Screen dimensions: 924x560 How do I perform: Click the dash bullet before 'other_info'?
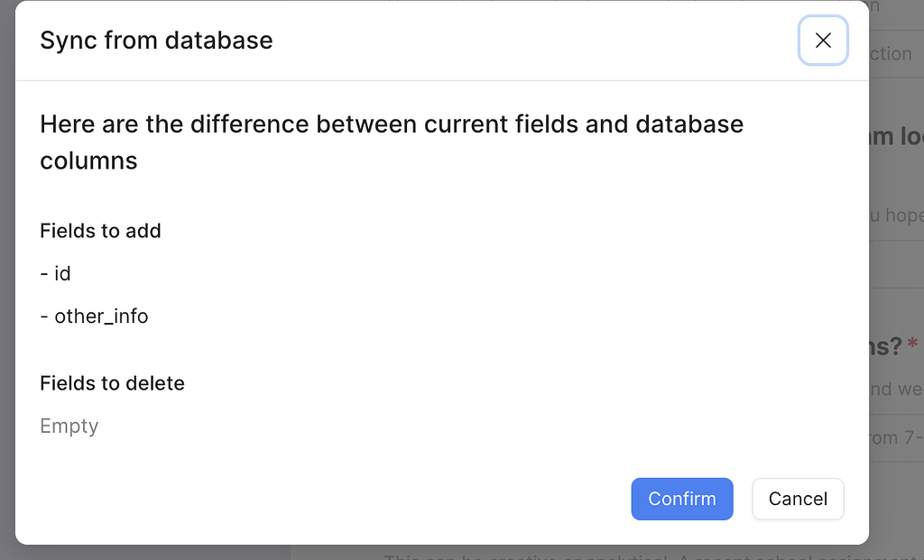tap(43, 316)
